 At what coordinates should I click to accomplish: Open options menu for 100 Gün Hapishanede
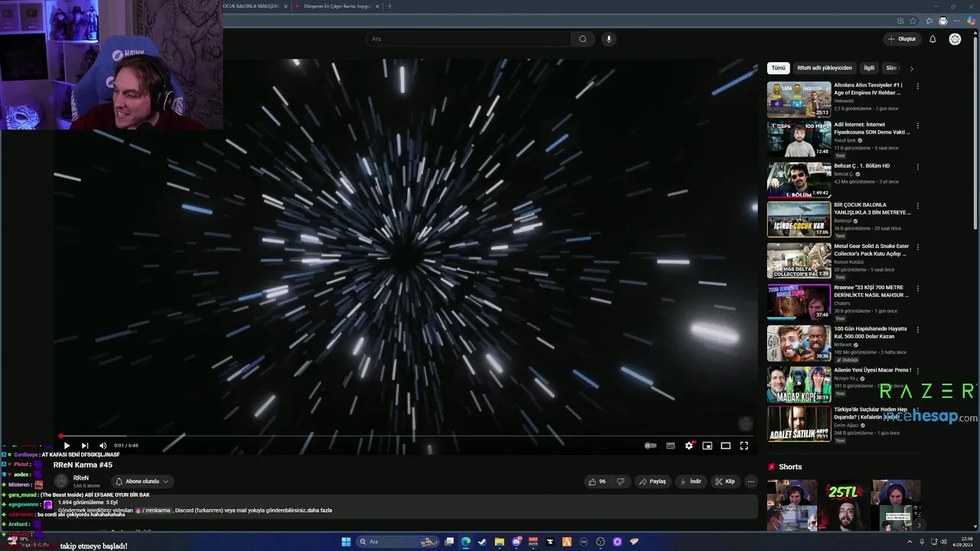pos(917,329)
